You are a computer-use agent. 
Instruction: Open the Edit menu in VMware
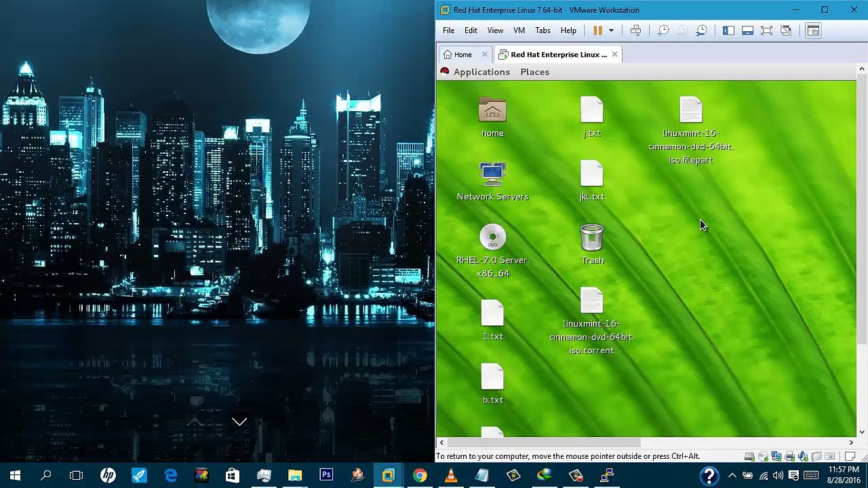471,30
